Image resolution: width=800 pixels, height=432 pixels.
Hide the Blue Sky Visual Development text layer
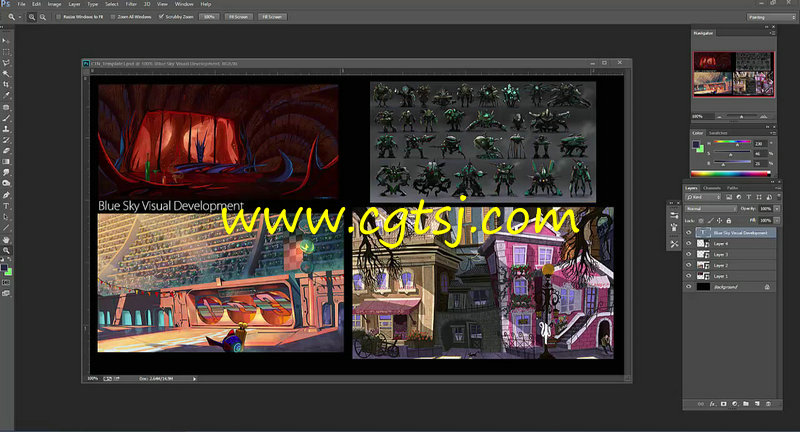(x=689, y=233)
